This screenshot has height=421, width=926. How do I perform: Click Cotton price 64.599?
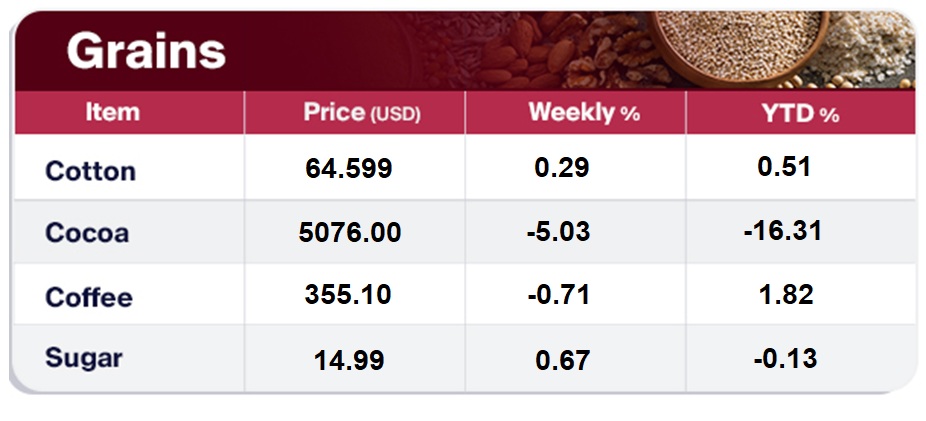pos(349,169)
